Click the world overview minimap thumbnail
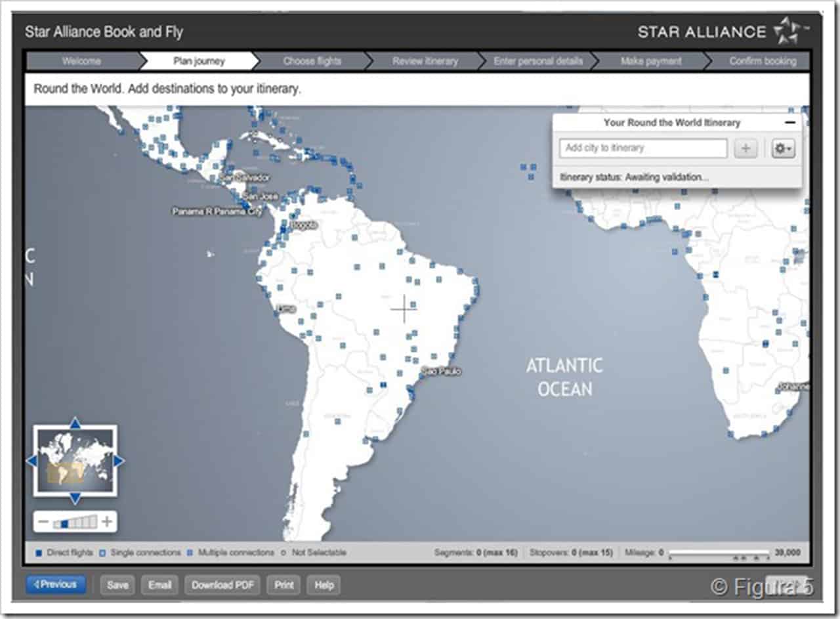This screenshot has height=619, width=840. click(x=75, y=461)
